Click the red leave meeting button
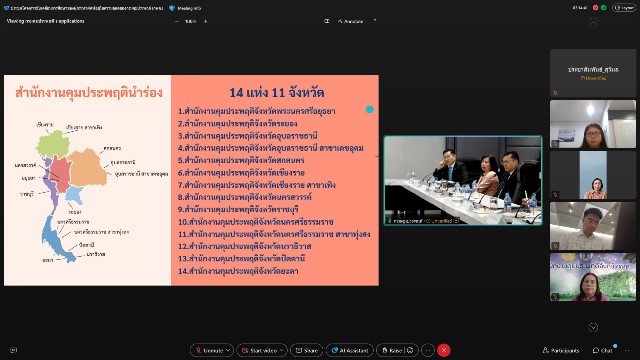Screen dimensions: 640x360 point(444,350)
